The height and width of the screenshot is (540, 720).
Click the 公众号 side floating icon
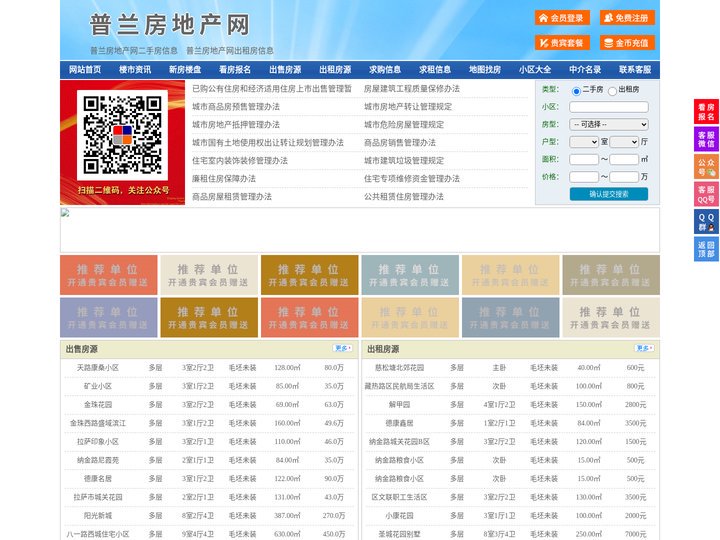706,167
